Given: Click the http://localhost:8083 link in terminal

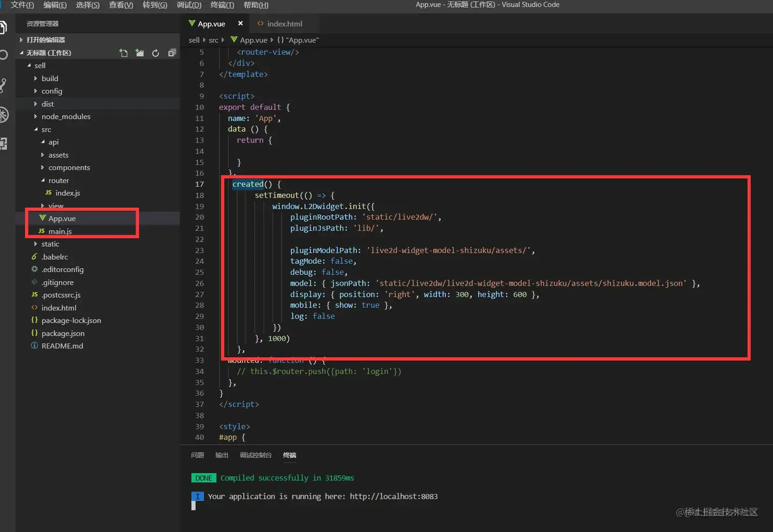Looking at the screenshot, I should click(393, 496).
